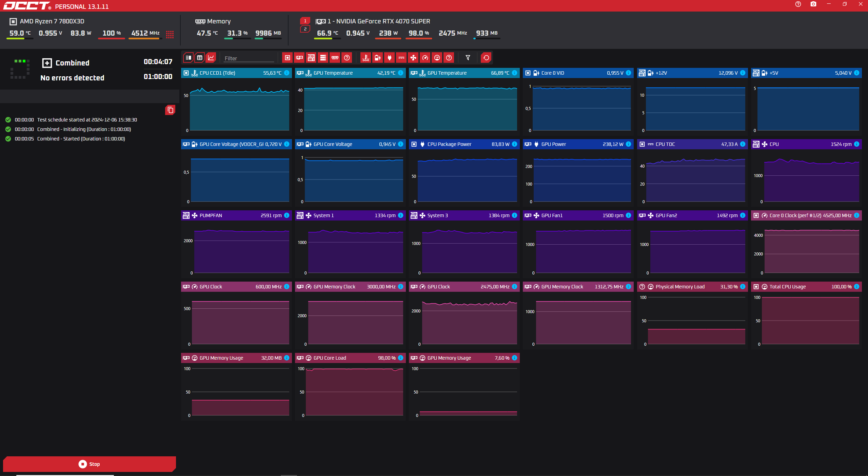Screen dimensions: 868x476
Task: Select GPU tab number 1
Action: tap(305, 21)
